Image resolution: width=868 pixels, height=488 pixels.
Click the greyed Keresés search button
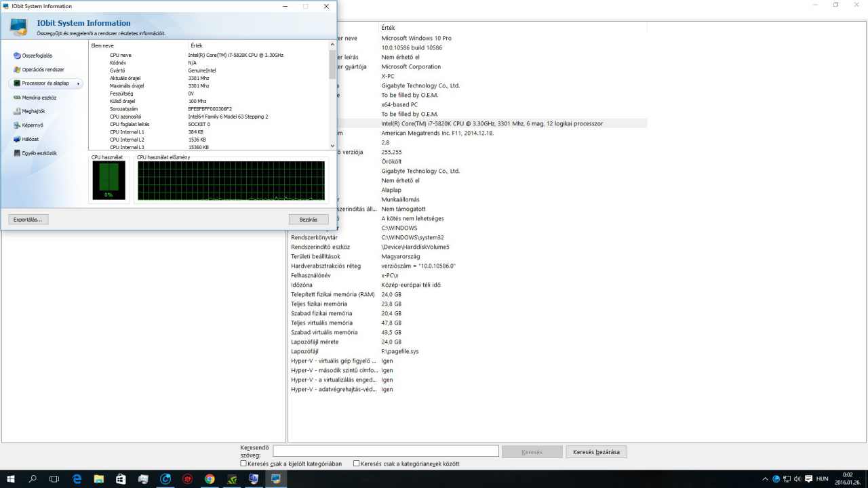click(532, 451)
